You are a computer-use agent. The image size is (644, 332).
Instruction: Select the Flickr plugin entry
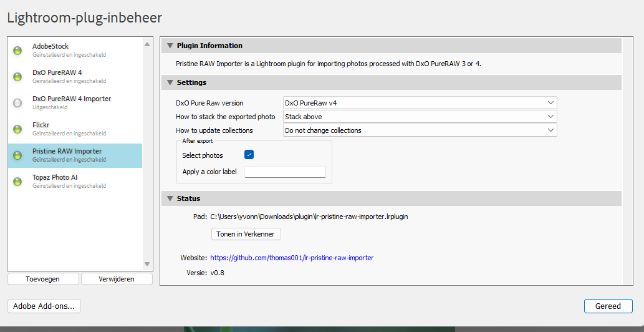point(75,129)
